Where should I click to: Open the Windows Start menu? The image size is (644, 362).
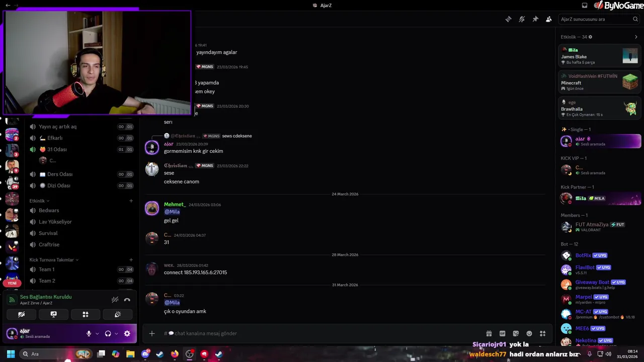coord(11,354)
